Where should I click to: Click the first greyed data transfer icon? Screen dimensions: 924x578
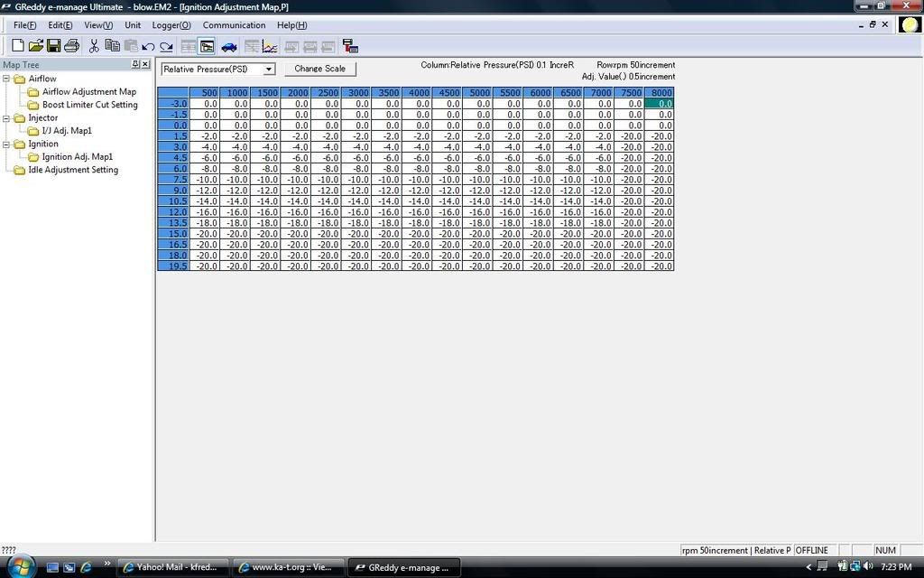click(x=291, y=47)
